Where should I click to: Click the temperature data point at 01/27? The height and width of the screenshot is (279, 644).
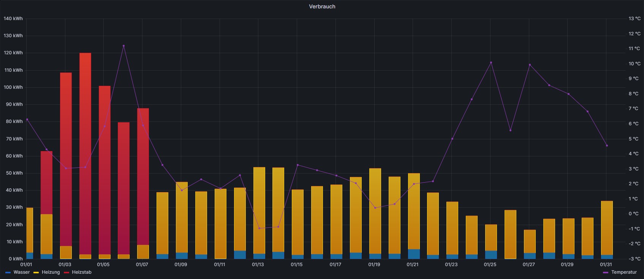530,65
